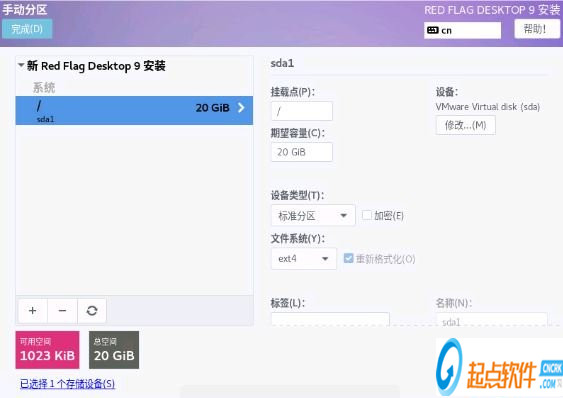This screenshot has height=398, width=563.
Task: Click the keyboard icon beside cn
Action: point(433,30)
